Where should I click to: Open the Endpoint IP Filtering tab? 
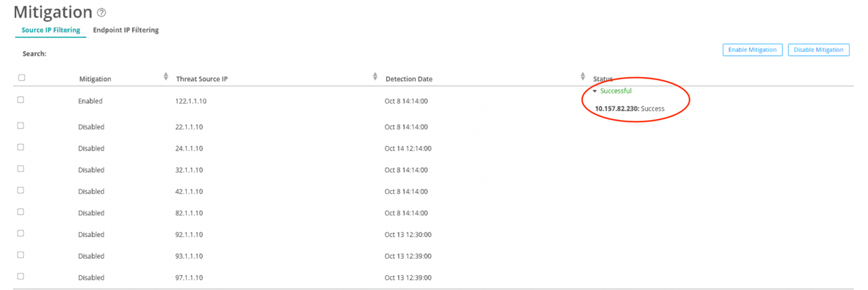coord(126,30)
